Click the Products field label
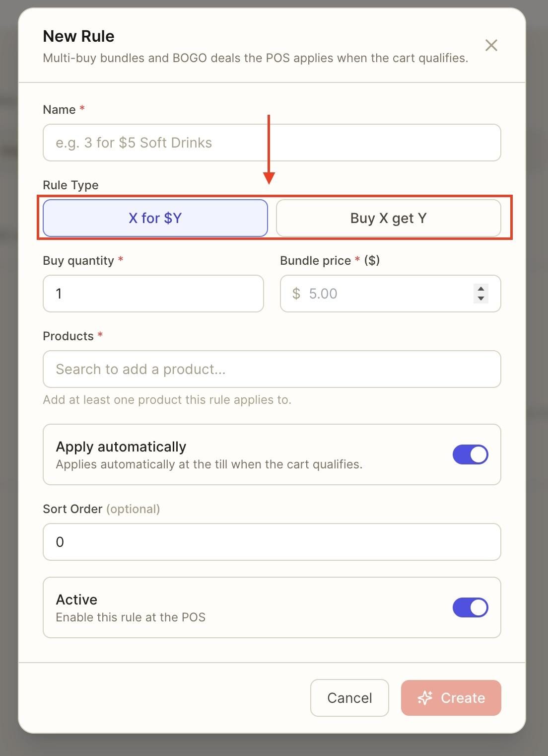The width and height of the screenshot is (548, 756). tap(68, 336)
